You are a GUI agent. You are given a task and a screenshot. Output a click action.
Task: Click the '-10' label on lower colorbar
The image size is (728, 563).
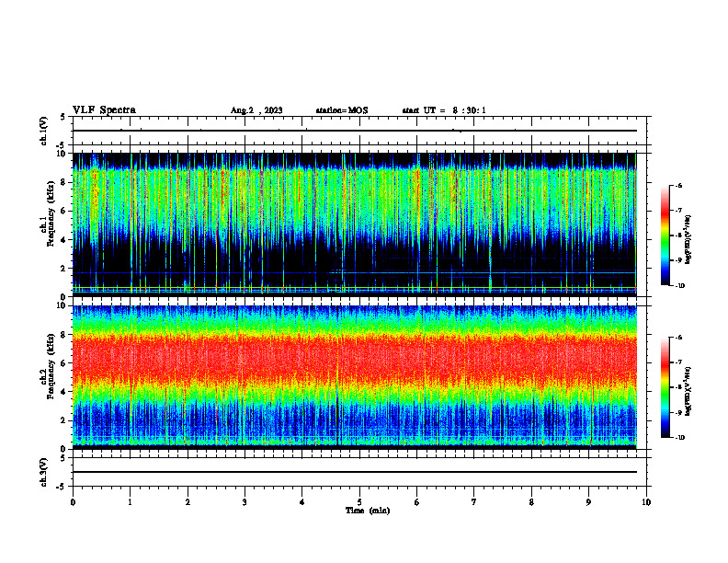click(x=680, y=438)
